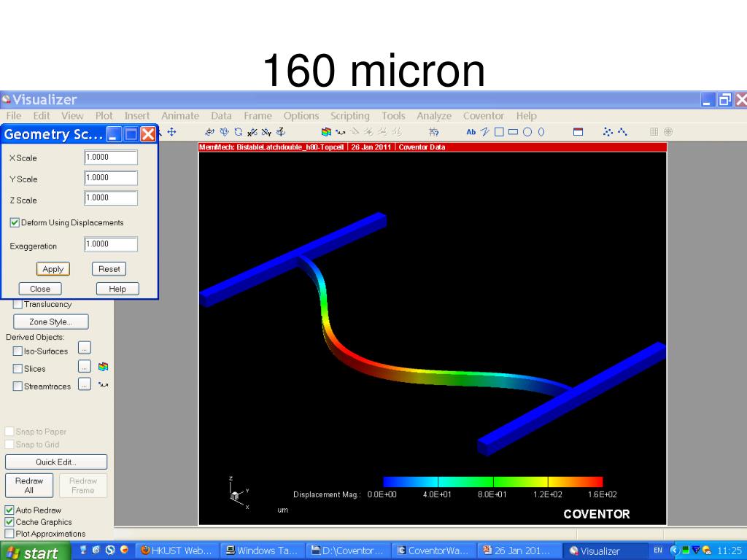Enable the Plot Approximations checkbox
747x560 pixels.
9,534
